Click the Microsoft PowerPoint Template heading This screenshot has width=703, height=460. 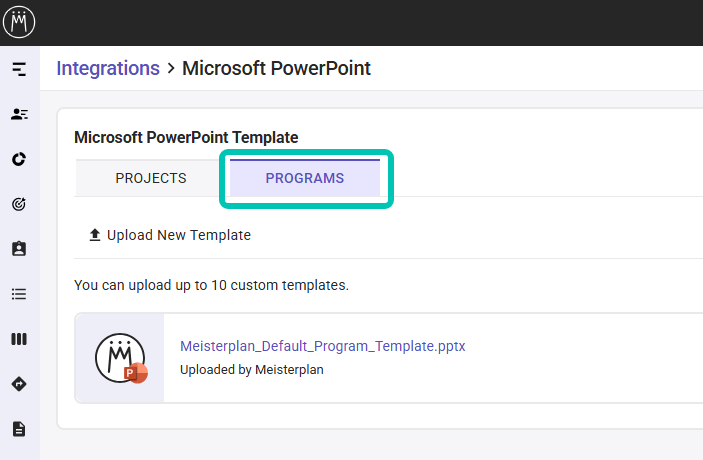pos(186,137)
